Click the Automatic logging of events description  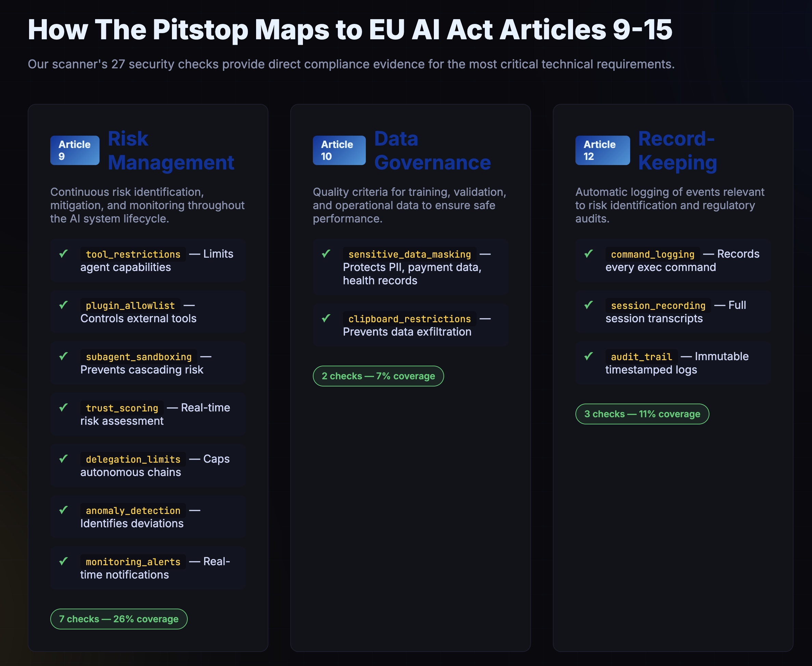pyautogui.click(x=670, y=205)
